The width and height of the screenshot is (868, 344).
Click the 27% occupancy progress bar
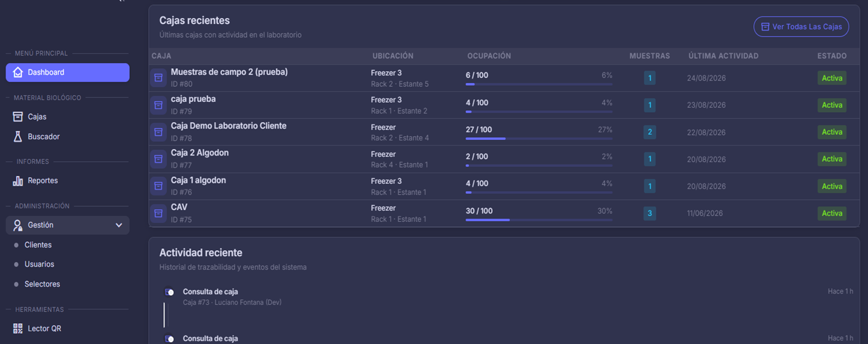539,139
